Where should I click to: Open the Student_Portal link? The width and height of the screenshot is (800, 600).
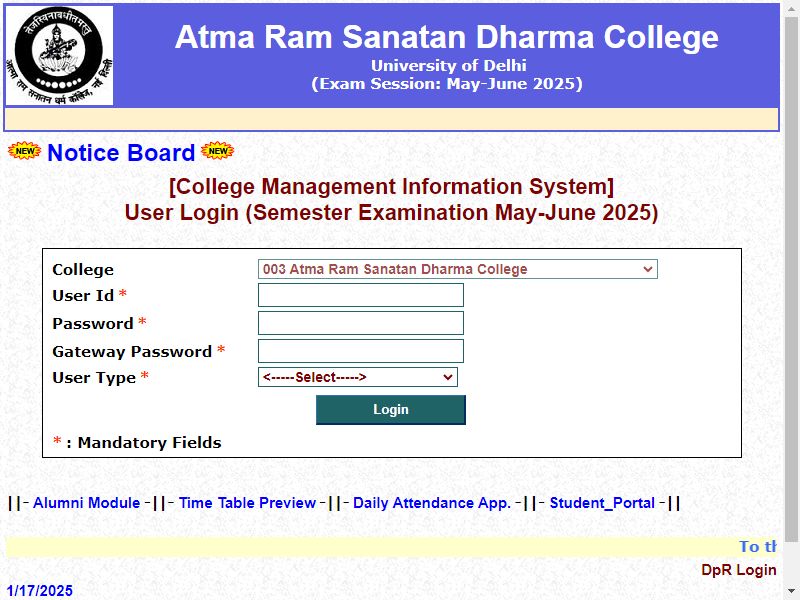pyautogui.click(x=602, y=503)
